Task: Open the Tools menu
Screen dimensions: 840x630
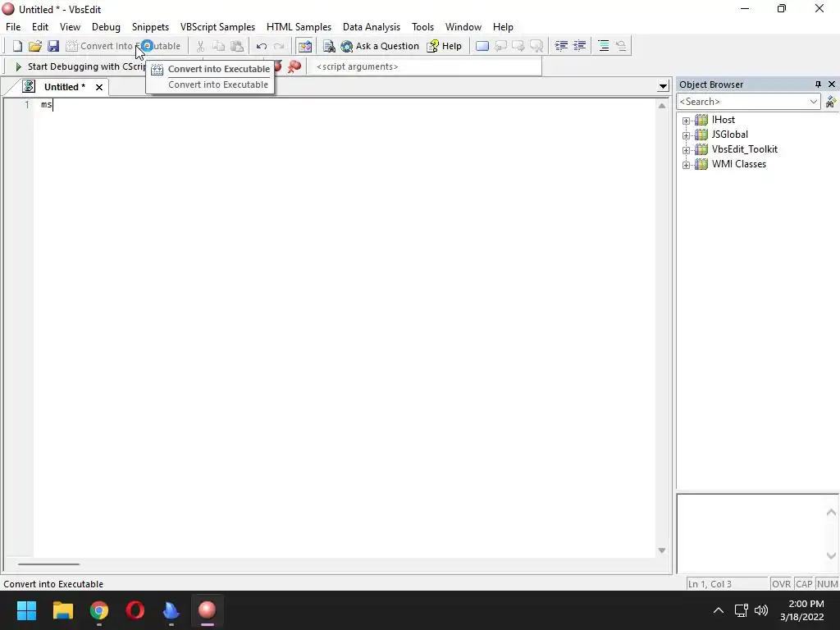Action: tap(422, 27)
